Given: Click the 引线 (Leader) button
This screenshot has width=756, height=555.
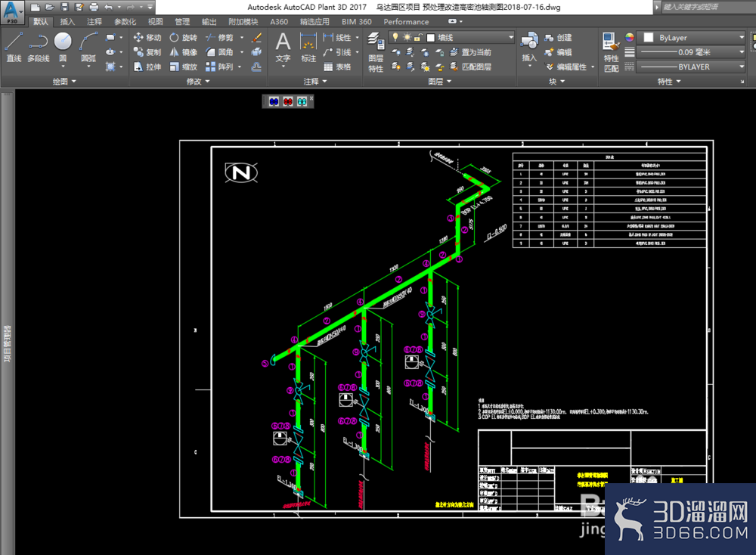Looking at the screenshot, I should (337, 52).
